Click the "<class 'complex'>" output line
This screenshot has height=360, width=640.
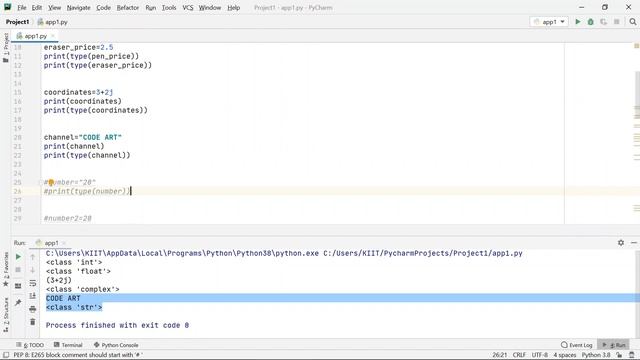point(82,289)
